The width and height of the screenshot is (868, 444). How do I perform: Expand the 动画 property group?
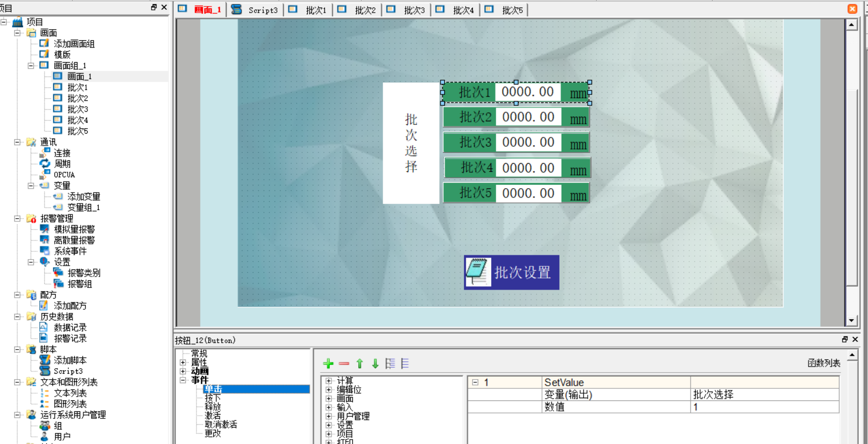point(183,371)
